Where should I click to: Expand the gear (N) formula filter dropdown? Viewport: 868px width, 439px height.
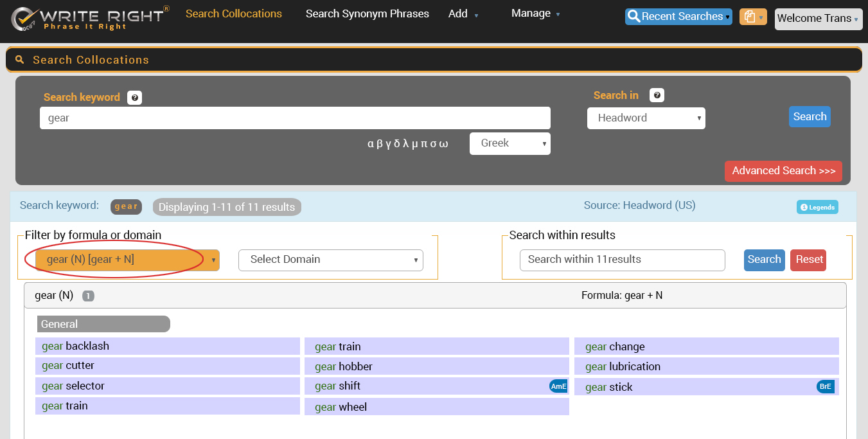(127, 260)
